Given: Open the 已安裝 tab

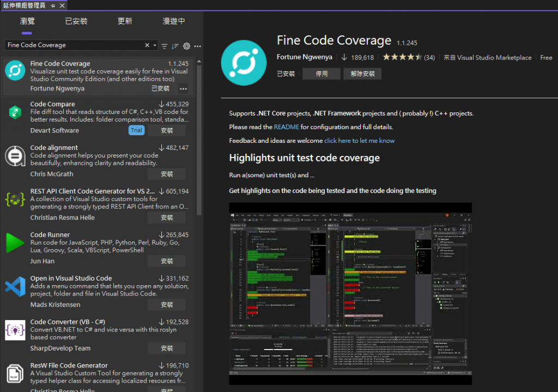Looking at the screenshot, I should pyautogui.click(x=76, y=21).
